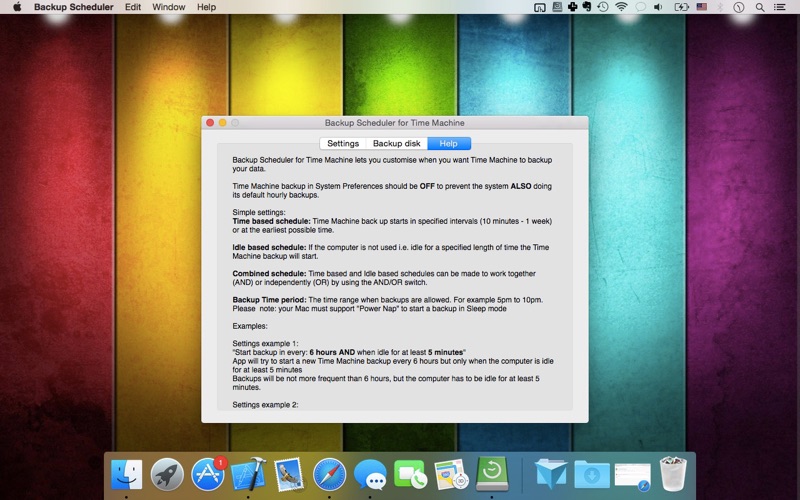Click the "Time based schedule:" heading
The image size is (800, 500).
[271, 221]
